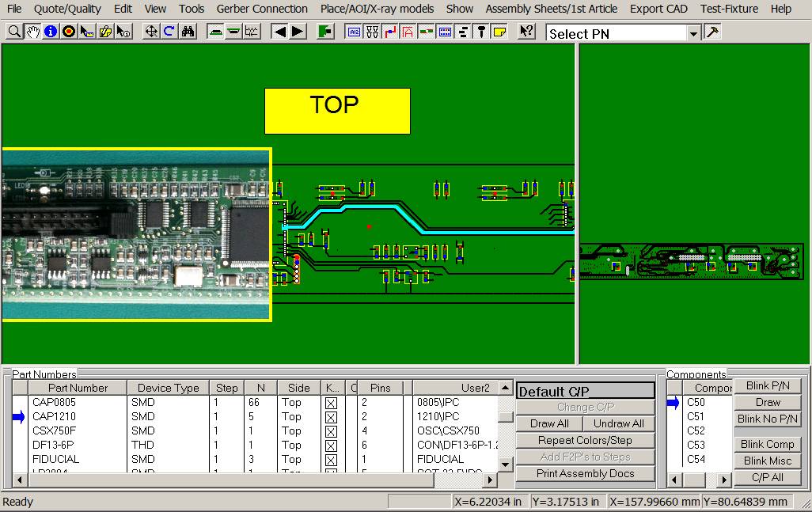Image resolution: width=812 pixels, height=512 pixels.
Task: Click the board photo thumbnail
Action: (137, 234)
